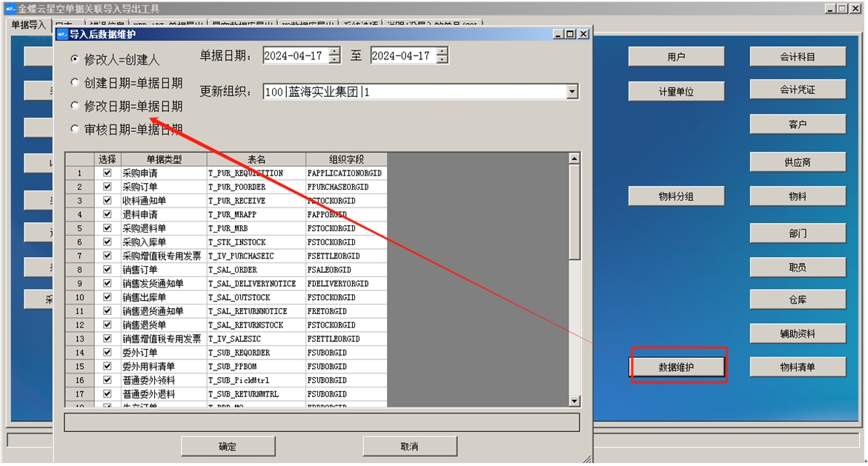Click the 表名 column header
Screen dimensions: 868x466
256,159
